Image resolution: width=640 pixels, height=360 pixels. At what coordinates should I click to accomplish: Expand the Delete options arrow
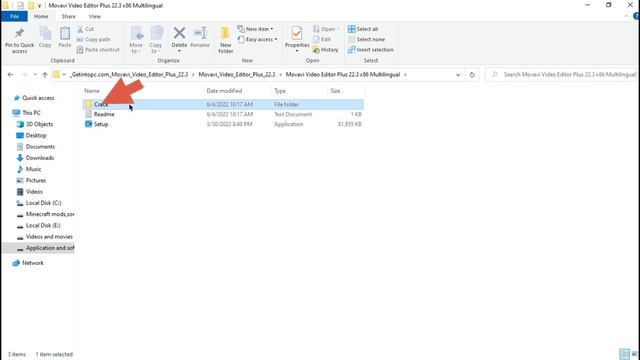coord(179,51)
